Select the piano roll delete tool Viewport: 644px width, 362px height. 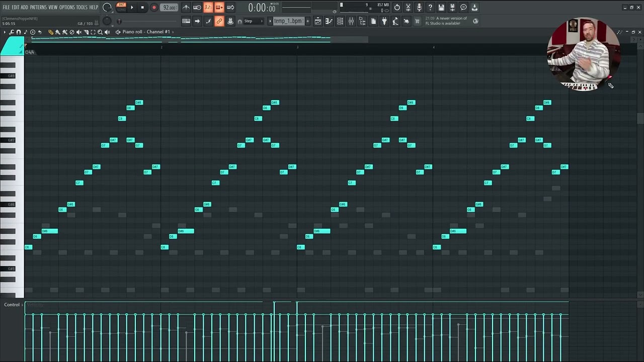coord(72,32)
